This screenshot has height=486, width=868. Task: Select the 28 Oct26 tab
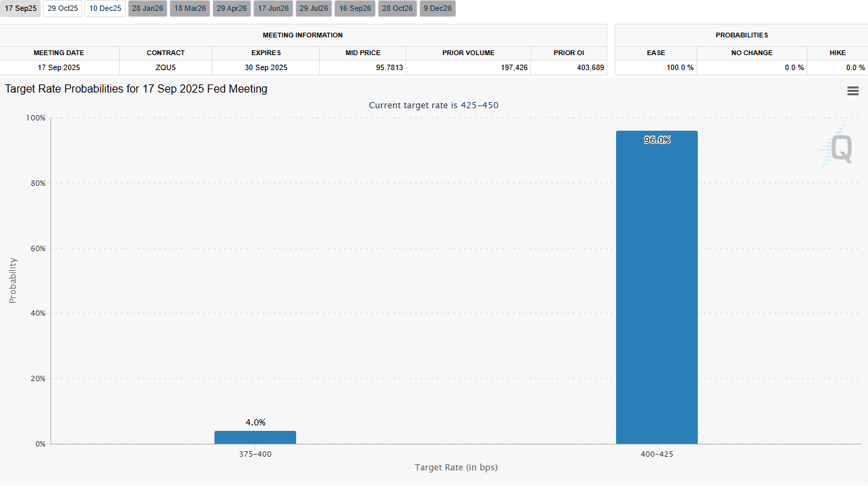[397, 9]
